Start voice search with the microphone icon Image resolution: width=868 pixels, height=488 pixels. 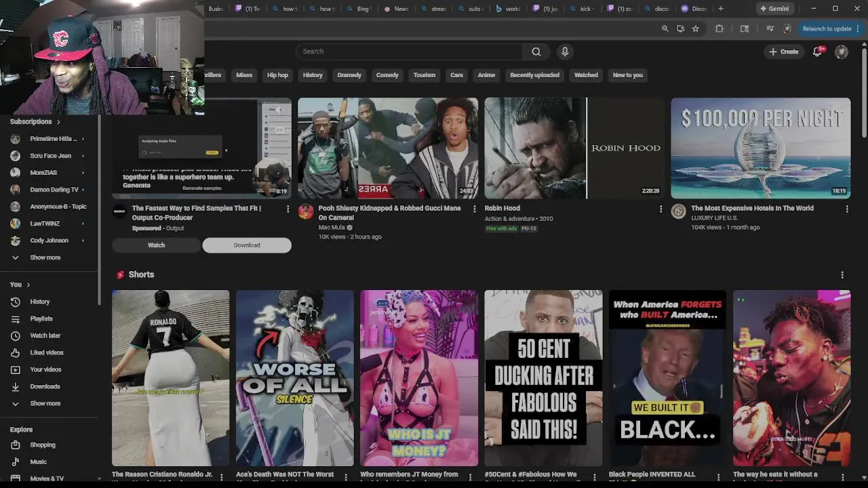click(565, 52)
